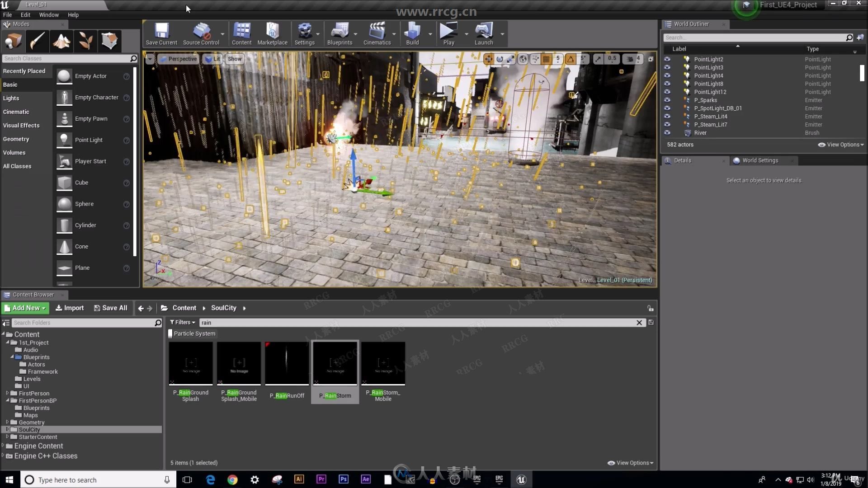Screen dimensions: 868x488
Task: Open the Help menu
Action: tap(73, 15)
